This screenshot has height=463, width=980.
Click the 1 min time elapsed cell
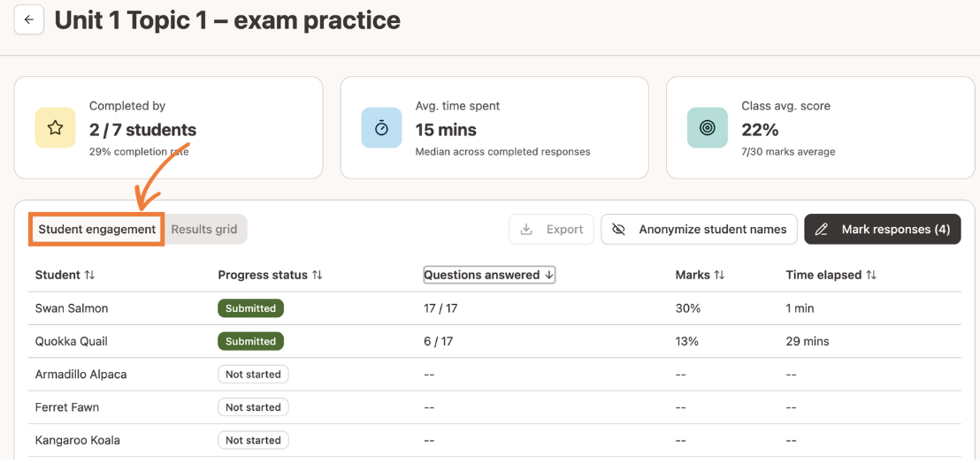[800, 308]
